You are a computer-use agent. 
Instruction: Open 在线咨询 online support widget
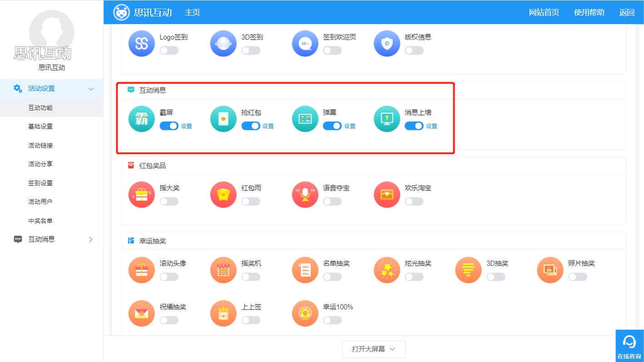coord(629,346)
